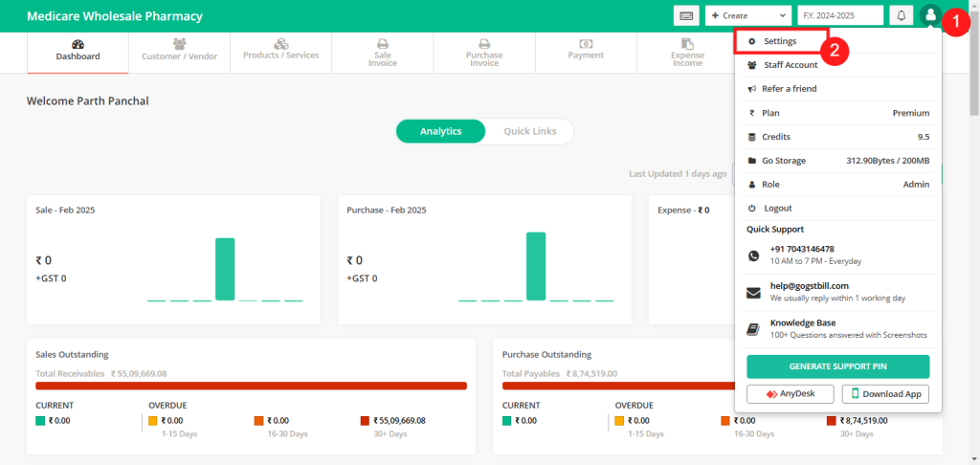The width and height of the screenshot is (980, 465).
Task: Click the keyboard shortcuts icon
Action: coord(686,15)
